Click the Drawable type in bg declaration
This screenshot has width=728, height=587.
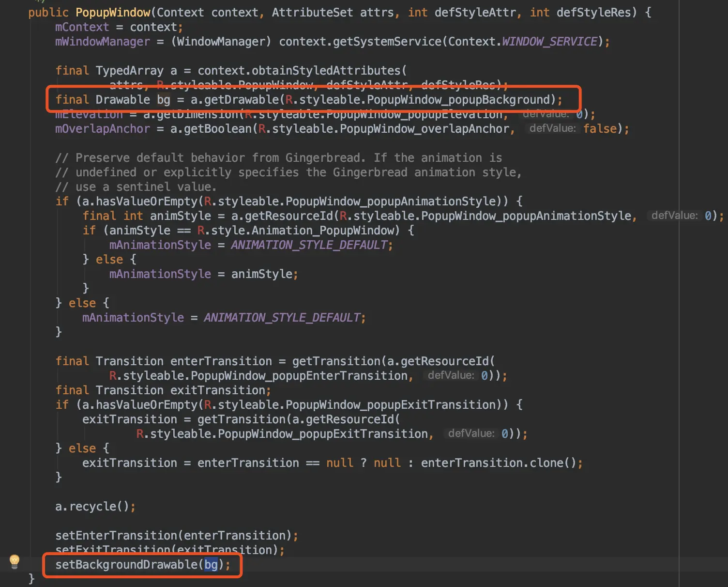[123, 99]
